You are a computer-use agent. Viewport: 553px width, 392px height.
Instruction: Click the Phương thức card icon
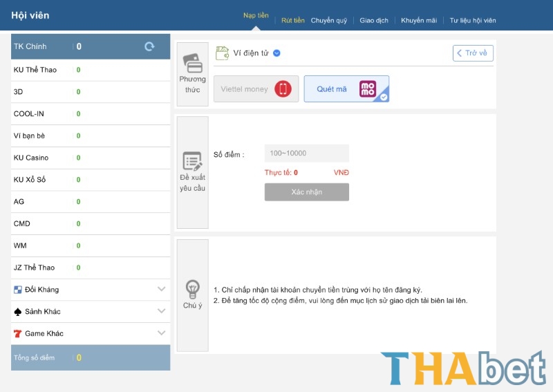(193, 63)
